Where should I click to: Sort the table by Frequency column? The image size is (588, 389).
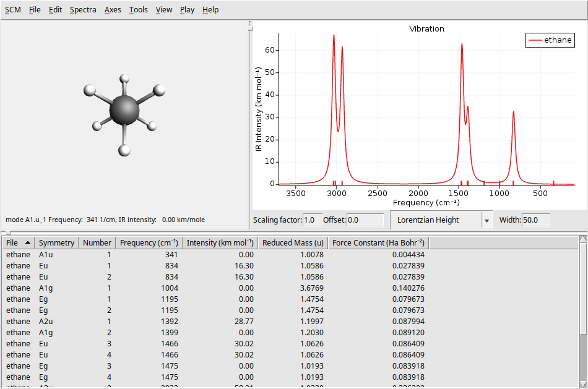[x=149, y=242]
